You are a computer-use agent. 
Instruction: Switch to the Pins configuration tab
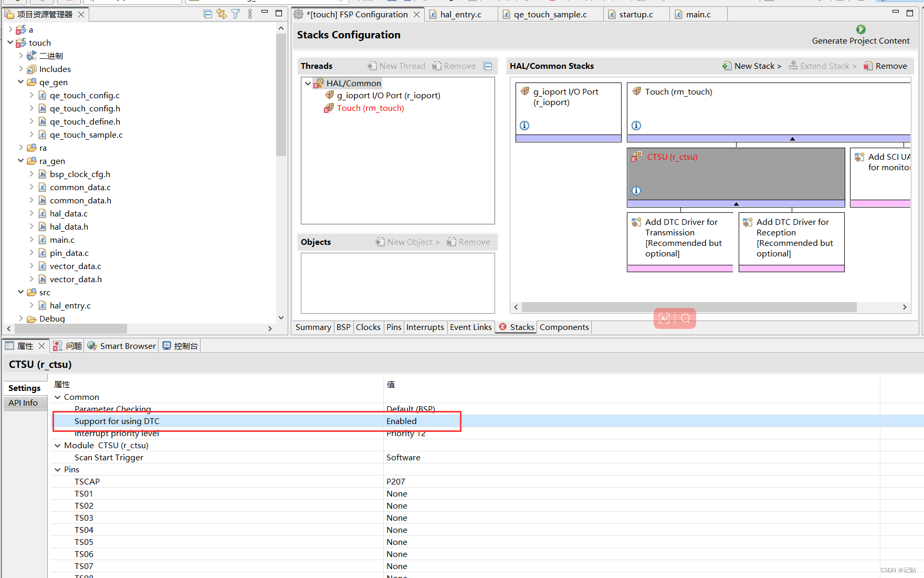pyautogui.click(x=394, y=327)
